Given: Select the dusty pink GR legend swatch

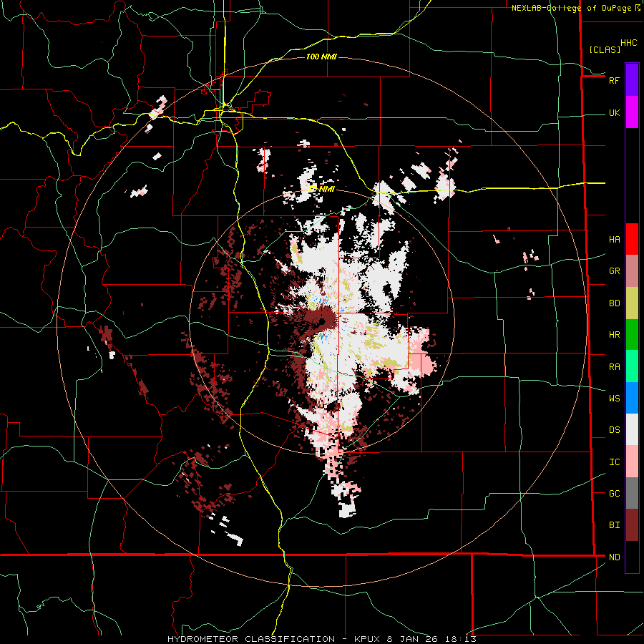Looking at the screenshot, I should click(x=632, y=271).
